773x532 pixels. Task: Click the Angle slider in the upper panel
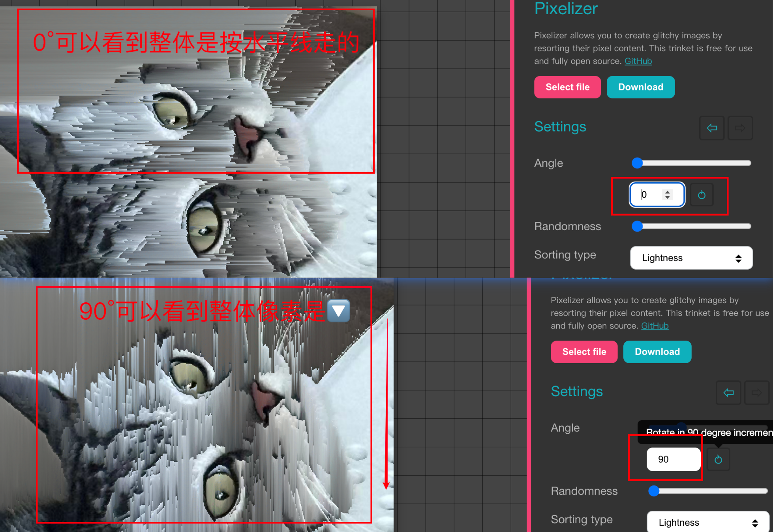point(691,163)
